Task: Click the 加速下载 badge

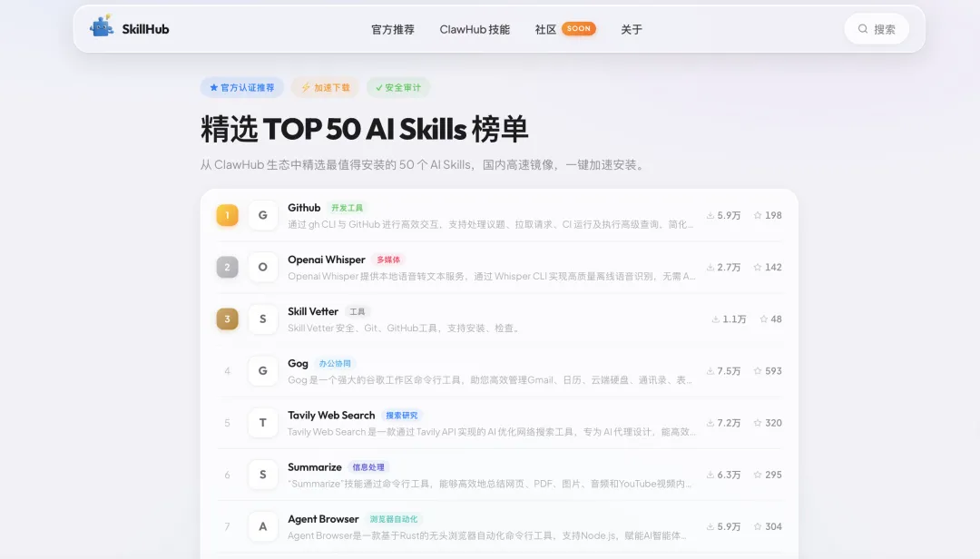Action: pyautogui.click(x=326, y=87)
